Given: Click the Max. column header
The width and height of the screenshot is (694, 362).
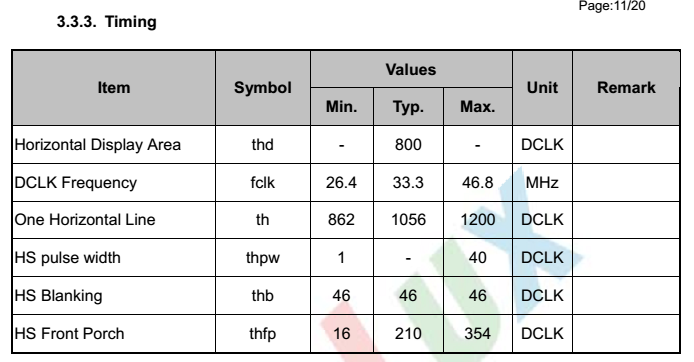Looking at the screenshot, I should tap(478, 107).
